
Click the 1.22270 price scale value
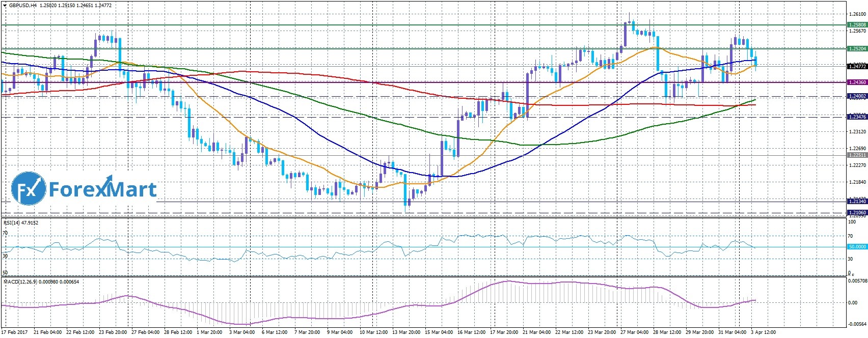click(858, 165)
